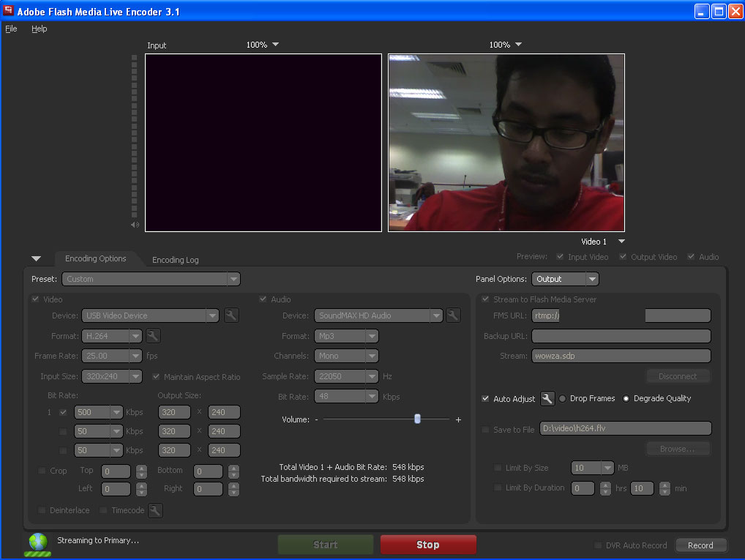This screenshot has width=745, height=560.
Task: Click the speaker icon below audio meter
Action: click(135, 225)
